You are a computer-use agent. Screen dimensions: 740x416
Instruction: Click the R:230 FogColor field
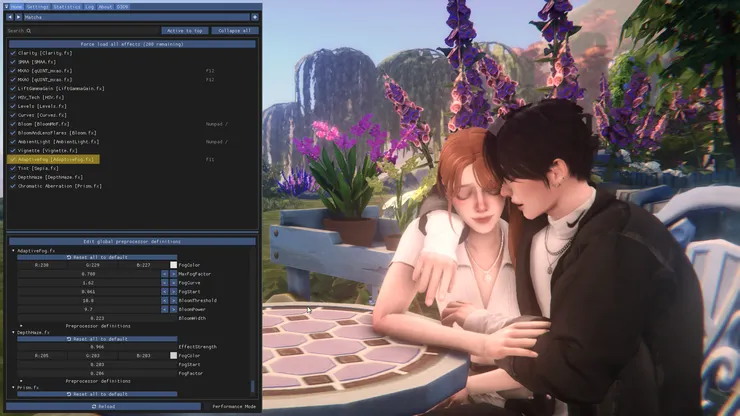tap(42, 265)
